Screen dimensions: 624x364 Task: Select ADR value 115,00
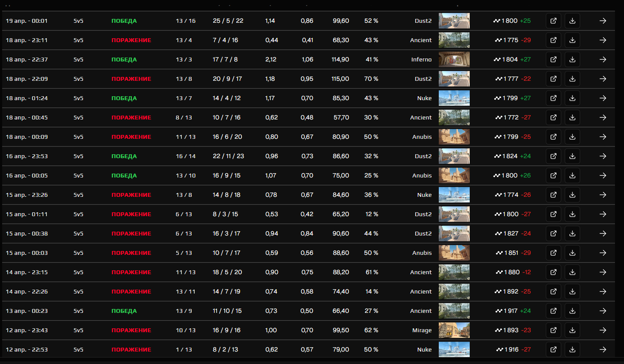pos(340,79)
